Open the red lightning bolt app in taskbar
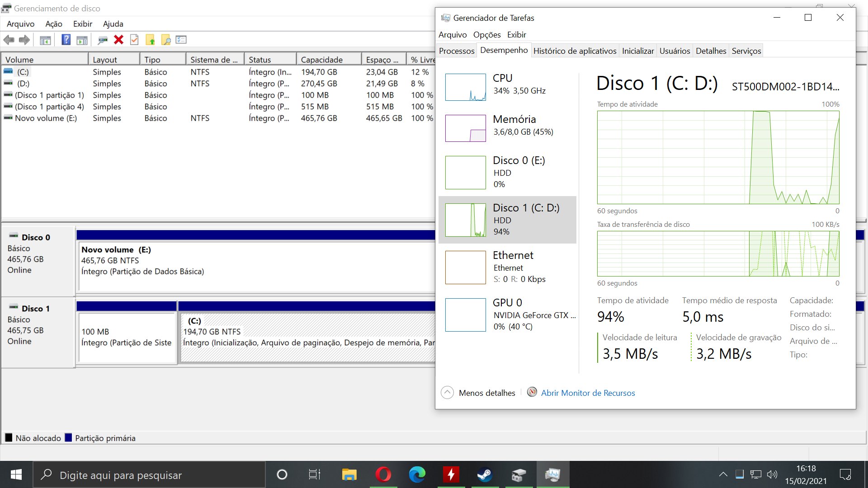The width and height of the screenshot is (868, 488). click(x=451, y=474)
